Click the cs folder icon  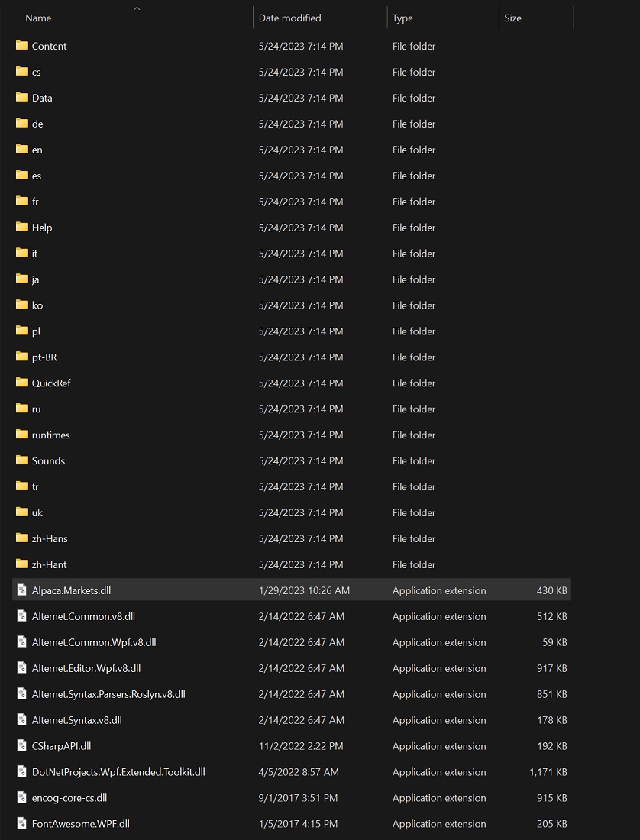click(22, 71)
